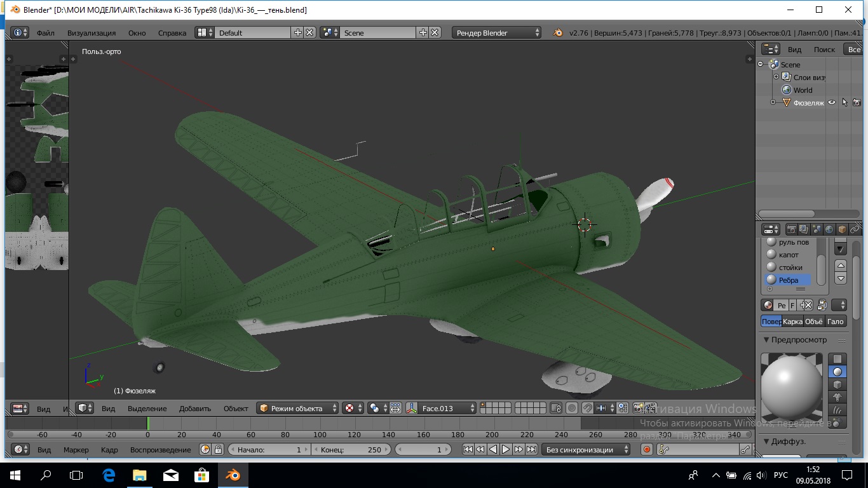
Task: Click the transform manipulator axes icon
Action: point(411,408)
